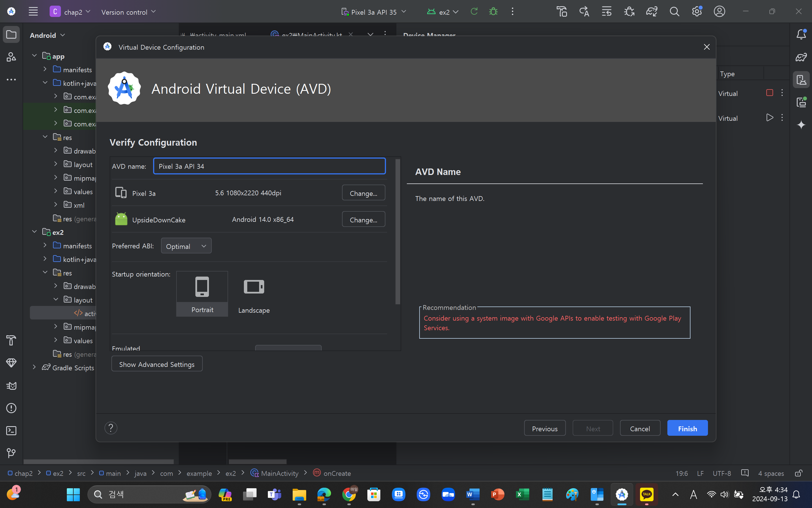
Task: Open Gemini sparkle icon on right bar
Action: [801, 125]
